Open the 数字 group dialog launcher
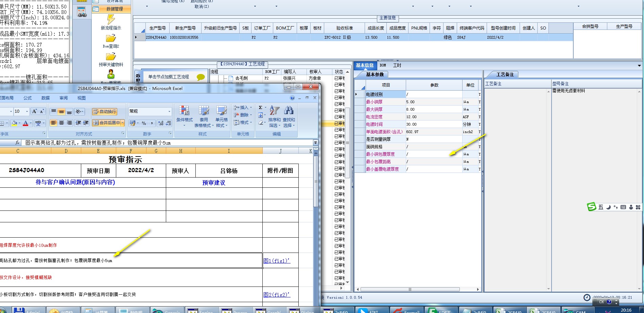The width and height of the screenshot is (644, 313). pos(170,133)
